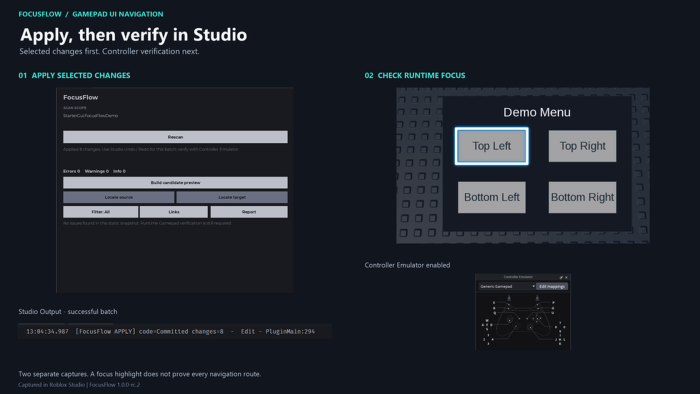
Task: Click the Applied 8 changes status message
Action: [x=151, y=149]
